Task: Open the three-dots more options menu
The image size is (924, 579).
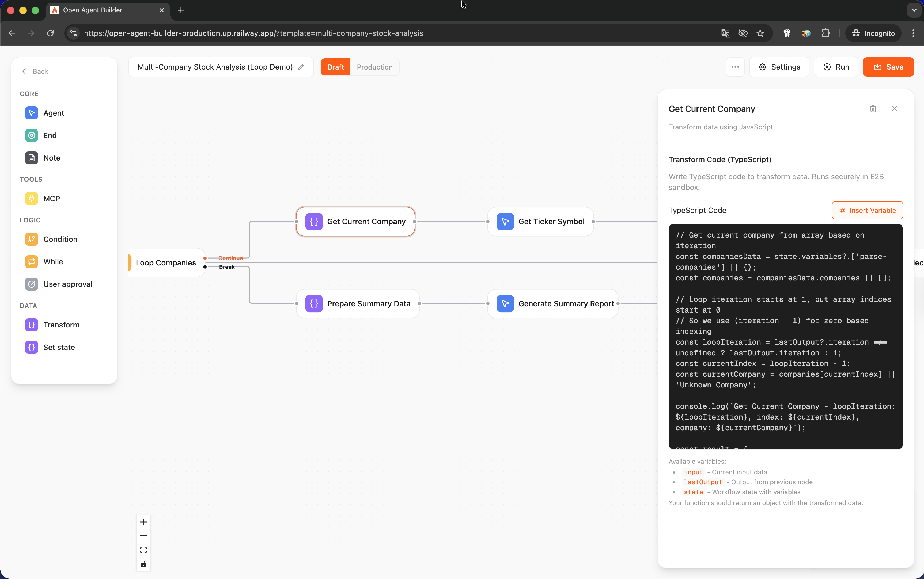Action: (x=735, y=67)
